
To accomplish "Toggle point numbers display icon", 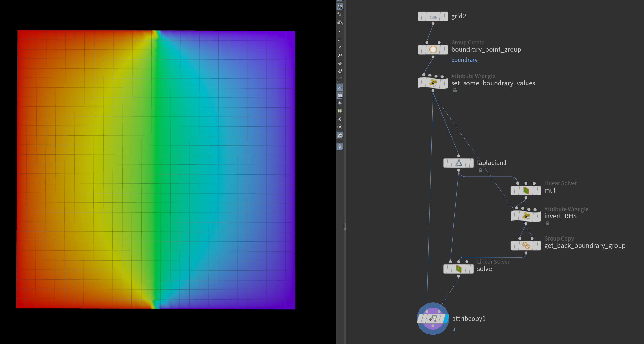I will [339, 55].
